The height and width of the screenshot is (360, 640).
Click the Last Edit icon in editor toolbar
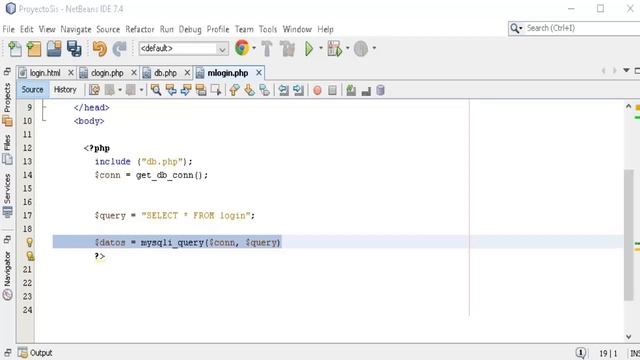coord(93,90)
